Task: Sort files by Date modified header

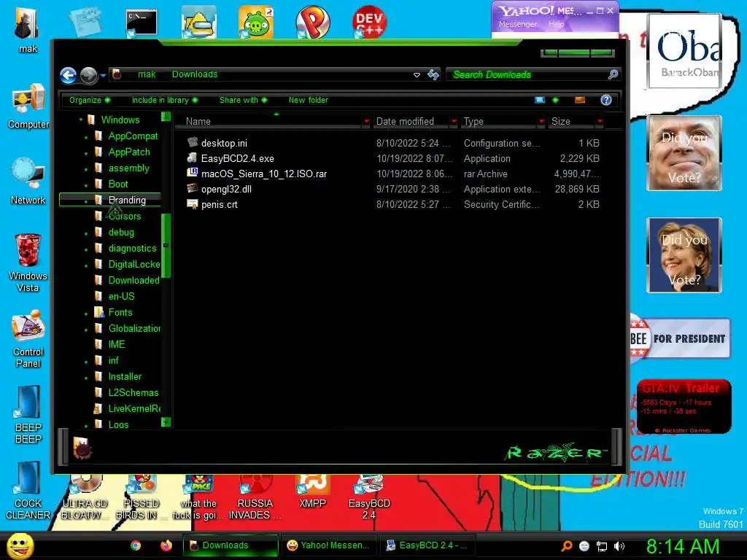Action: (411, 122)
